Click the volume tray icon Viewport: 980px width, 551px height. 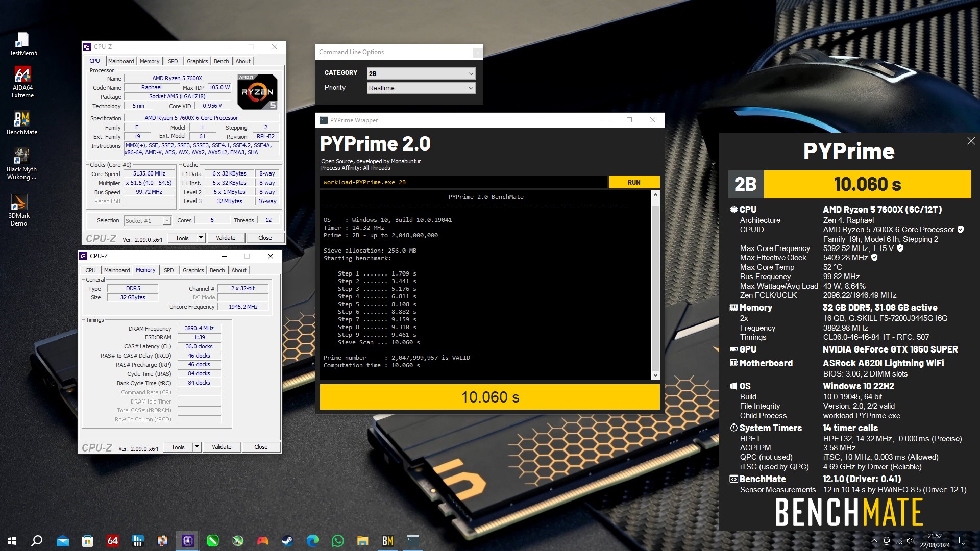coord(911,541)
